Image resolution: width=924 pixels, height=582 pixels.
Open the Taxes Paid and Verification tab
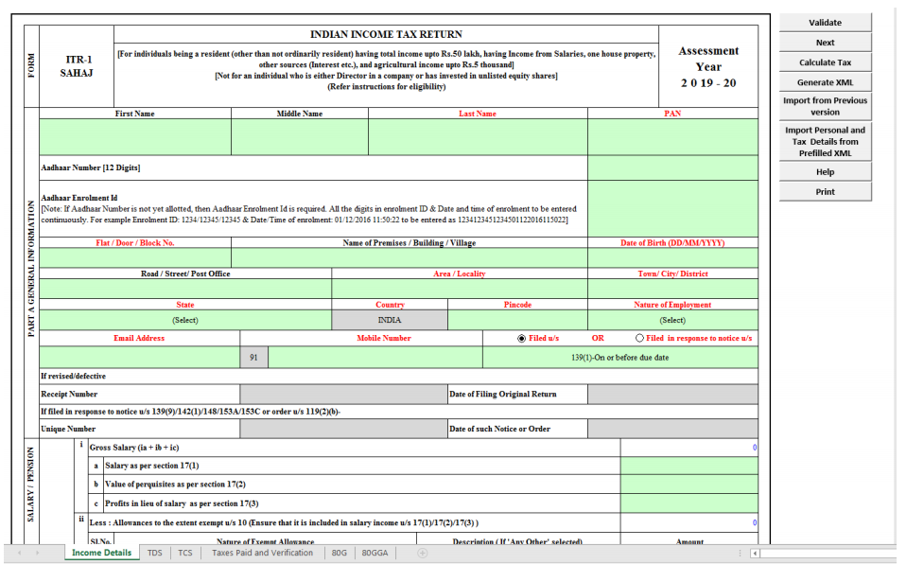coord(262,553)
